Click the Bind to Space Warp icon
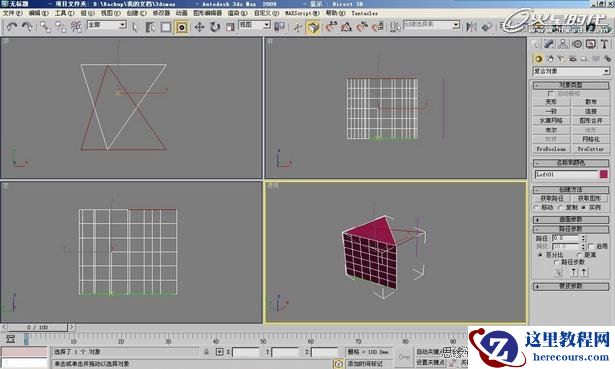Viewport: 615px width, 369px height. coord(76,27)
